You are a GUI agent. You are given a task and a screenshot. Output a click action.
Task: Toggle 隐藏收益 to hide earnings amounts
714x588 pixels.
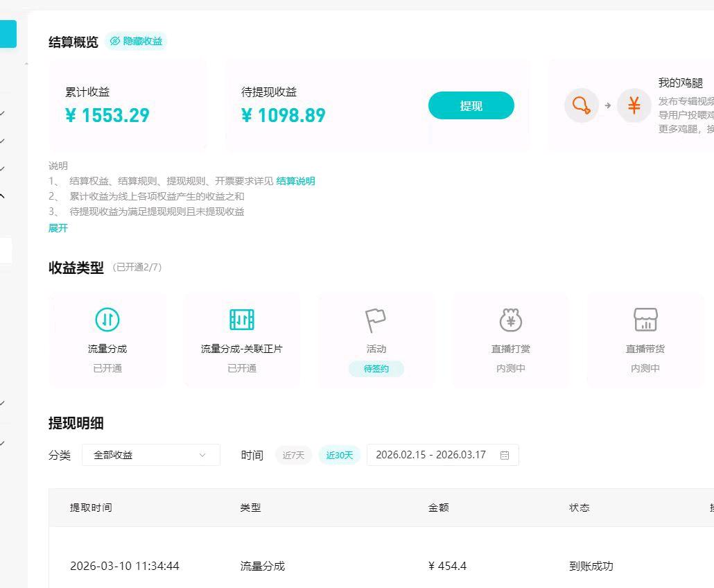pos(137,41)
